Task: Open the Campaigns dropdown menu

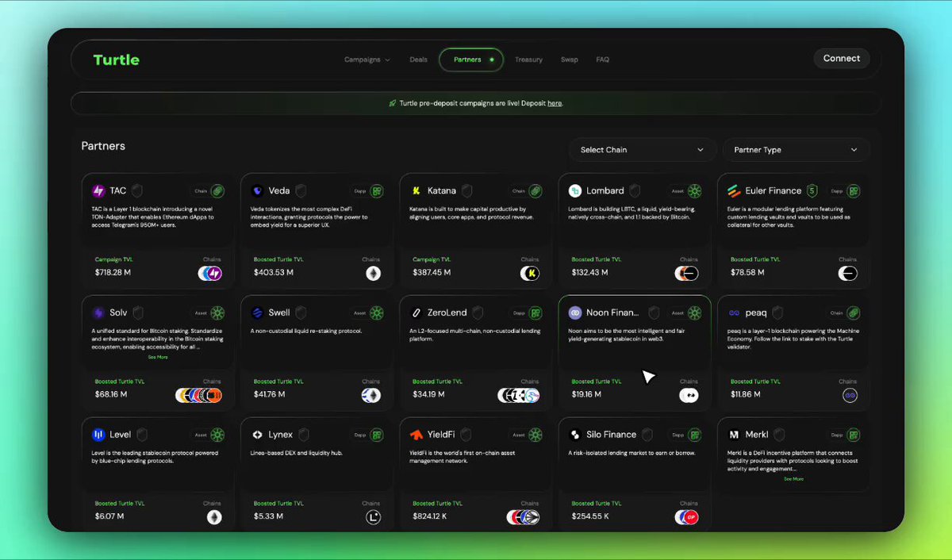Action: 367,59
